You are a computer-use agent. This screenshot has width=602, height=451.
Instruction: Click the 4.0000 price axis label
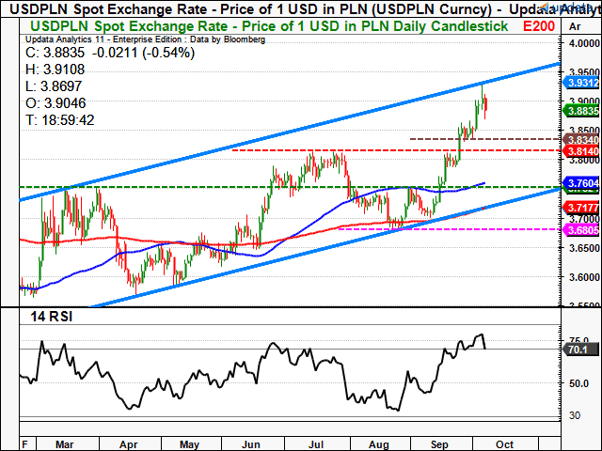point(584,43)
